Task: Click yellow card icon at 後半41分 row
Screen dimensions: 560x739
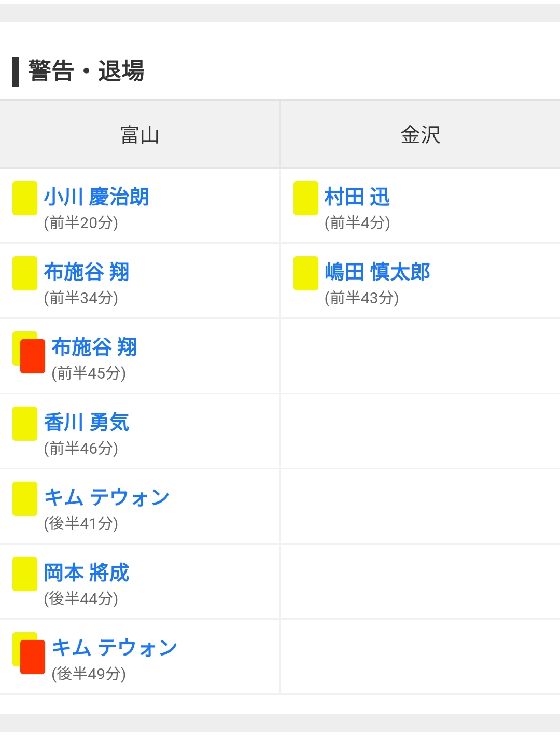Action: coord(25,498)
